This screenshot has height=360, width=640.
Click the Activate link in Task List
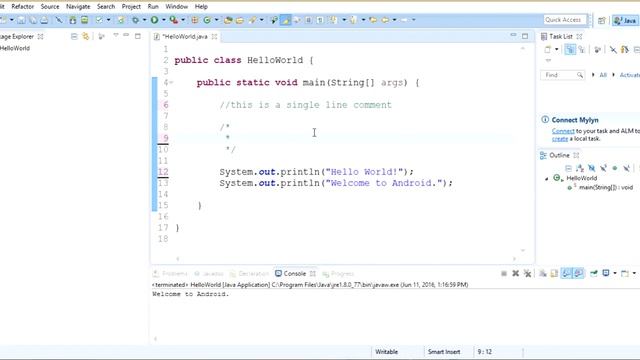(629, 75)
